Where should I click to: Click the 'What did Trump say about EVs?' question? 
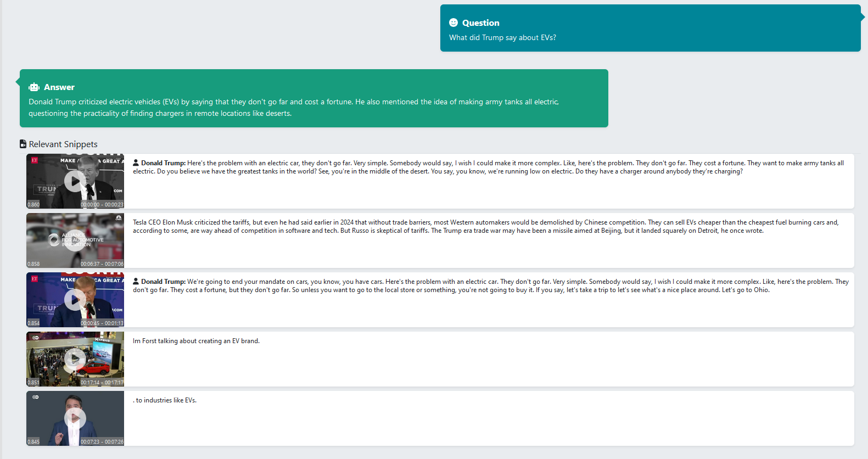point(502,37)
